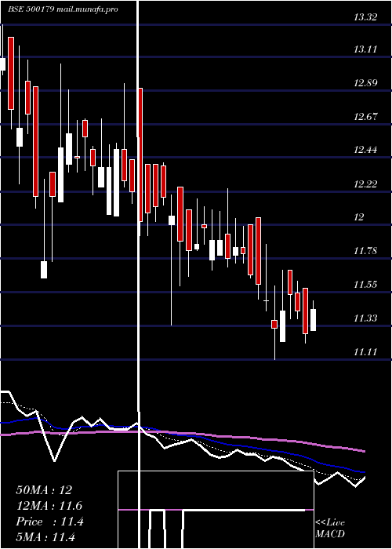Click the 12 price axis label
Screen dimensions: 392x549
(x=359, y=217)
